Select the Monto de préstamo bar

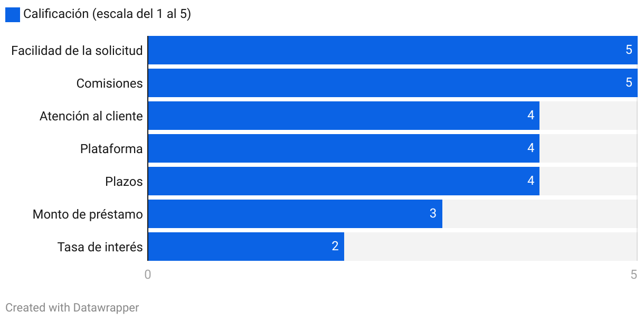point(295,214)
